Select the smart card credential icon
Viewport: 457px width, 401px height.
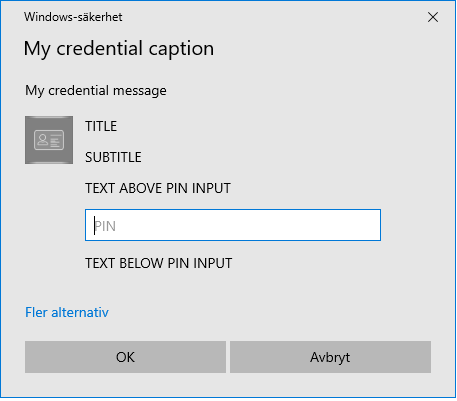point(49,140)
